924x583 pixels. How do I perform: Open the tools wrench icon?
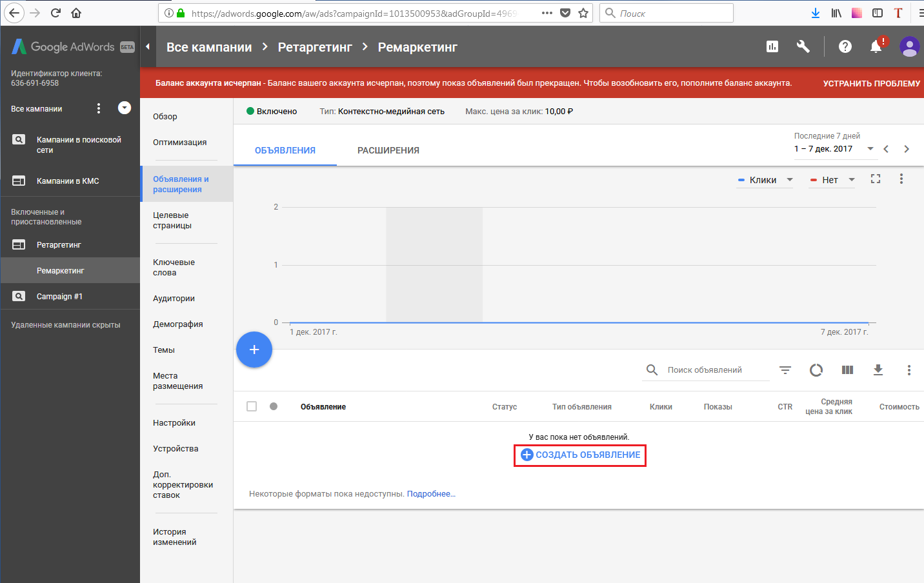click(x=803, y=46)
